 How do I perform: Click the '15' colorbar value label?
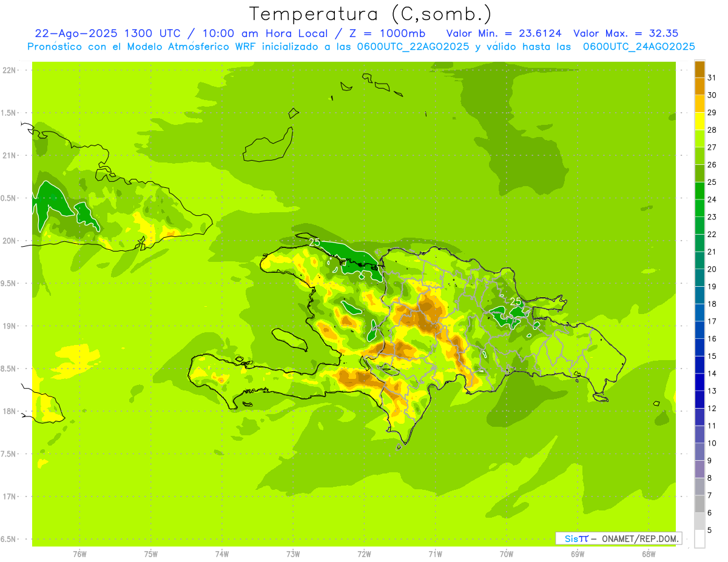tap(712, 356)
